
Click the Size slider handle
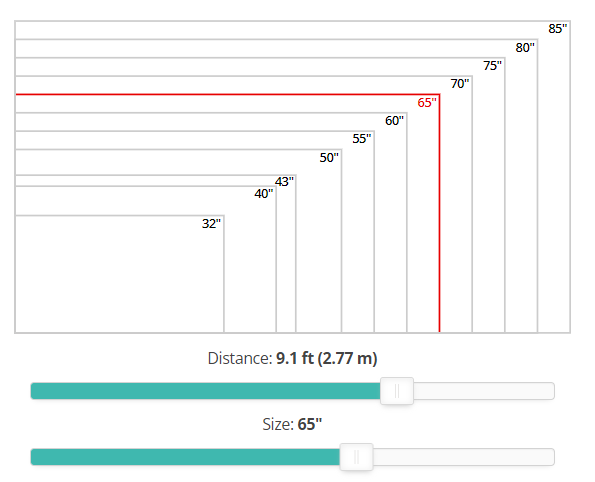pos(356,457)
